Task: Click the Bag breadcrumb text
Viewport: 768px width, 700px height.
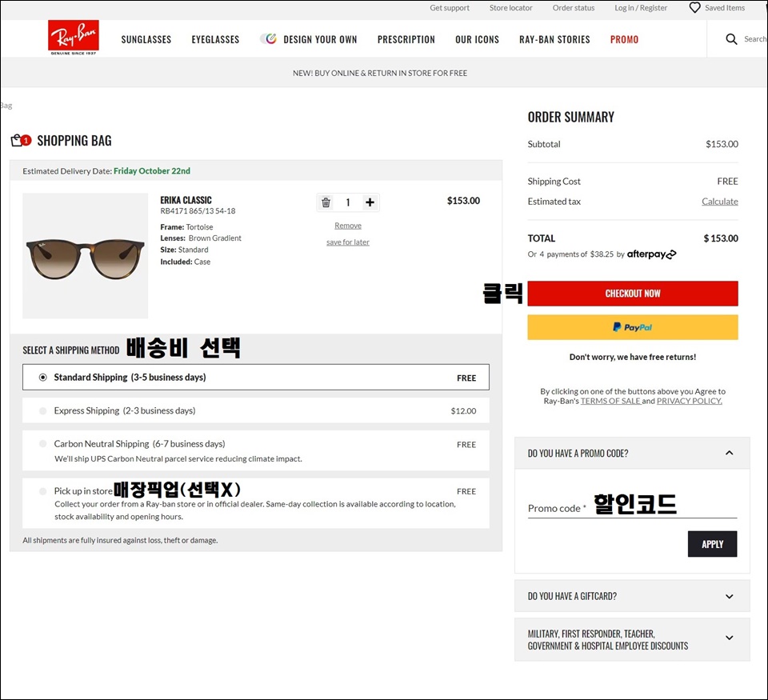Action: (x=6, y=106)
